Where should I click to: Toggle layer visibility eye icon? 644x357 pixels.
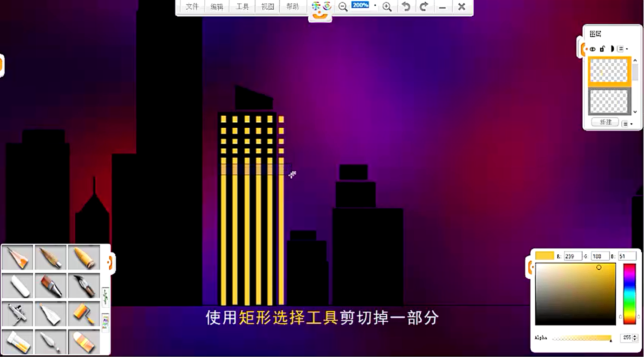click(592, 49)
